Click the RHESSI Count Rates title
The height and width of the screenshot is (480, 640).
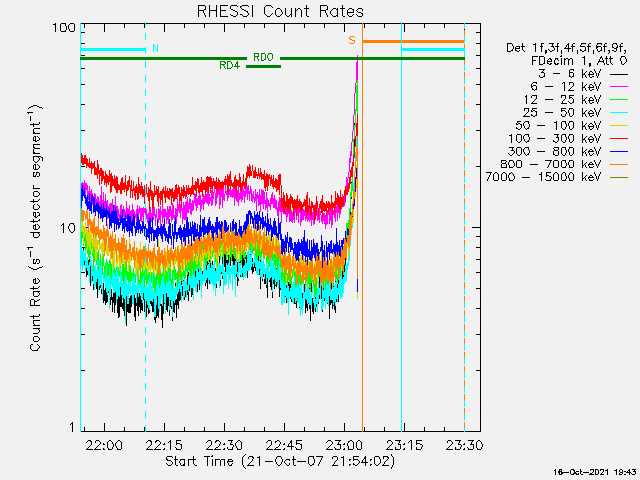tap(280, 11)
